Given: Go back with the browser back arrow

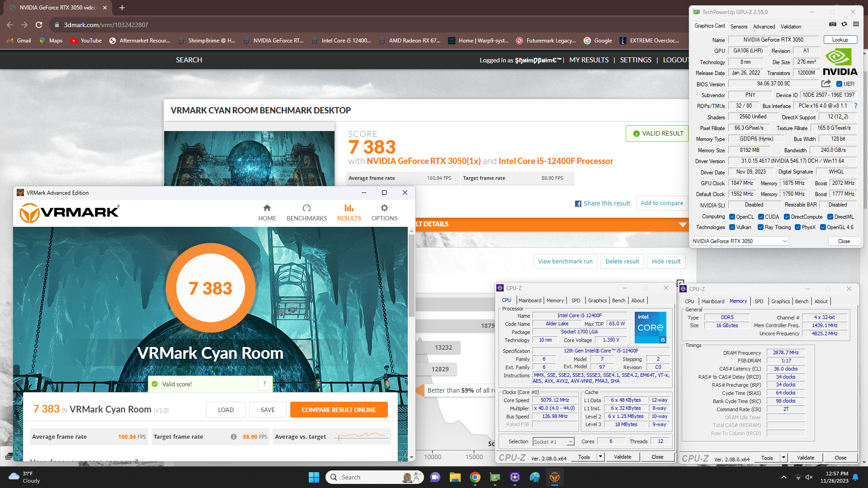Looking at the screenshot, I should click(10, 25).
